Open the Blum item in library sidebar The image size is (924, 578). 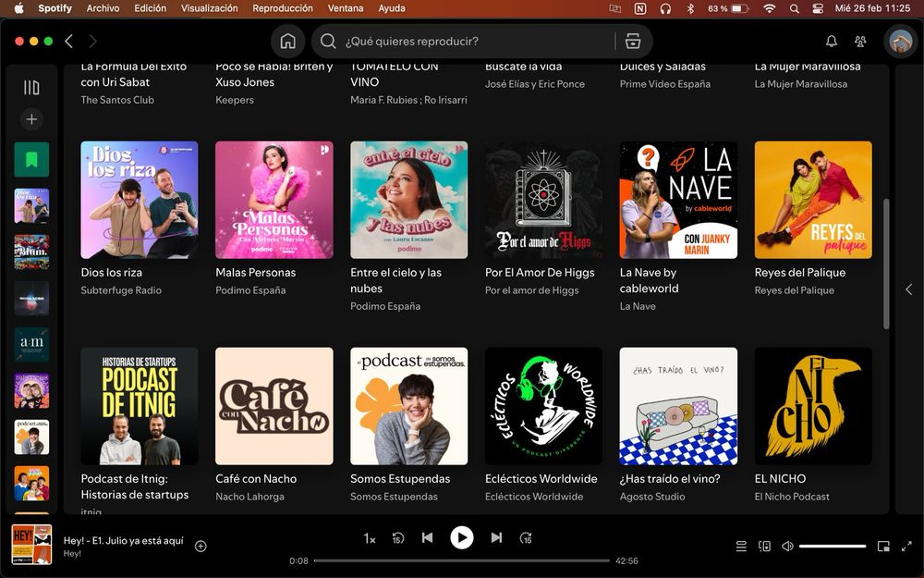click(31, 252)
